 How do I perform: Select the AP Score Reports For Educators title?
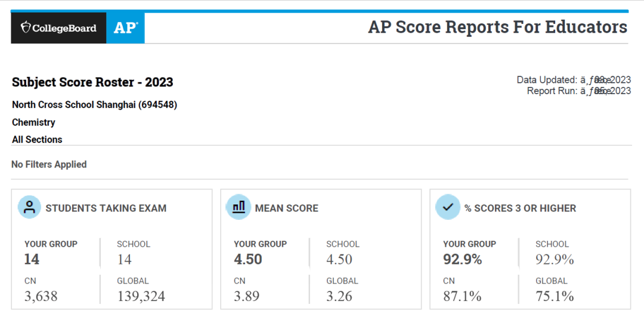coord(498,27)
